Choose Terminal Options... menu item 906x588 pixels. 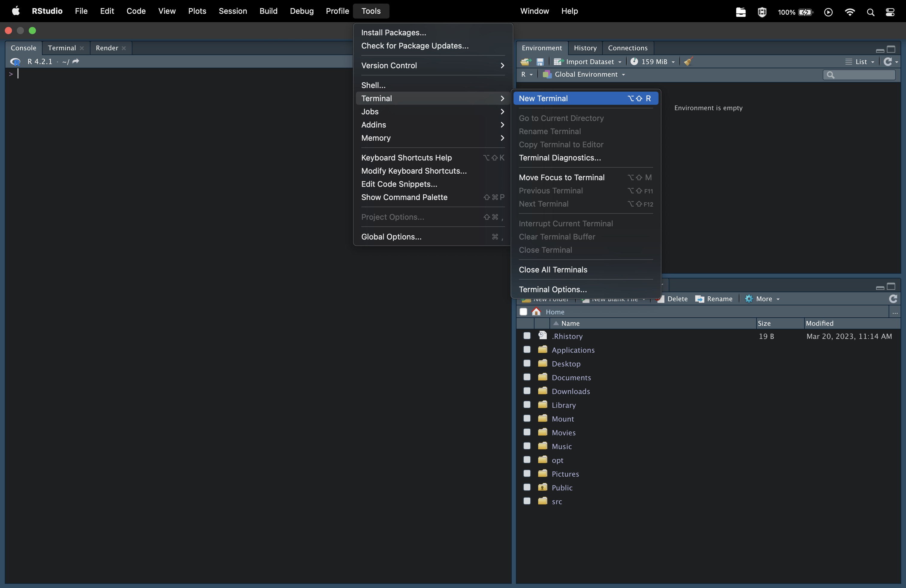click(x=585, y=290)
